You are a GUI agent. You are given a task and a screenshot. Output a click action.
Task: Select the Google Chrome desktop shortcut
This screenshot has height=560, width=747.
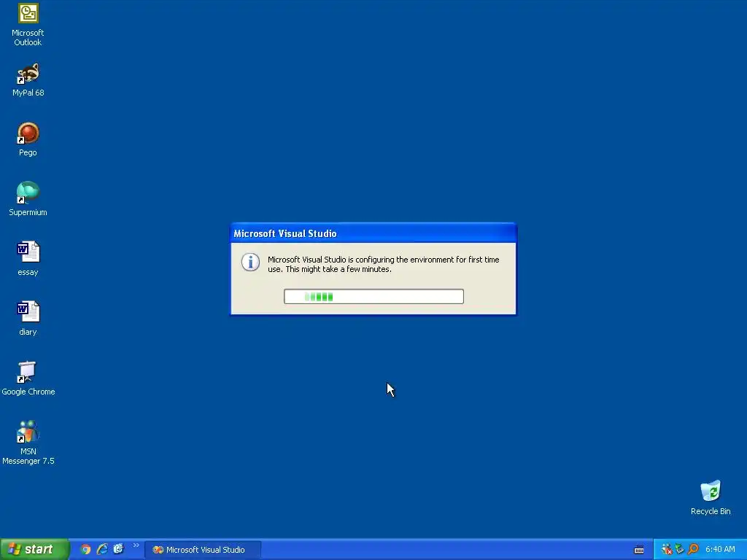point(28,378)
